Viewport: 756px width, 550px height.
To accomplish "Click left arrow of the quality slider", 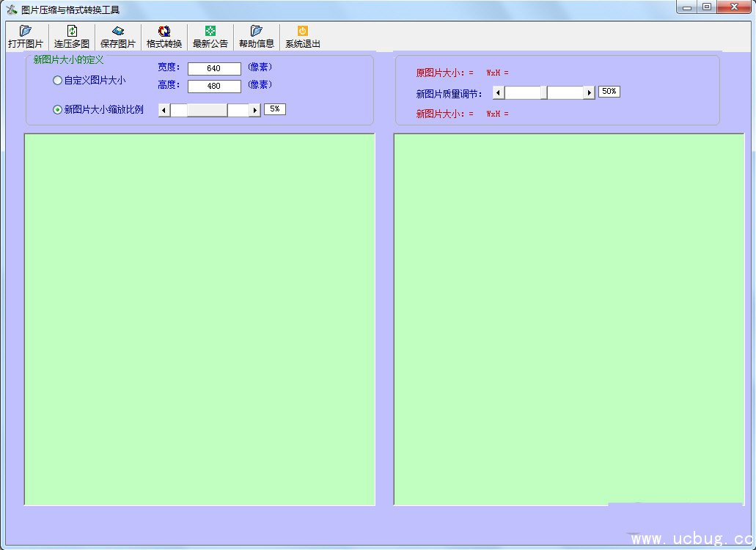I will coord(499,92).
